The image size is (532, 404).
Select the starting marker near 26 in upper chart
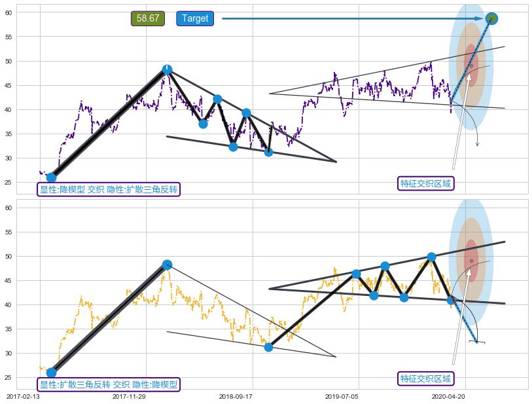pyautogui.click(x=51, y=177)
